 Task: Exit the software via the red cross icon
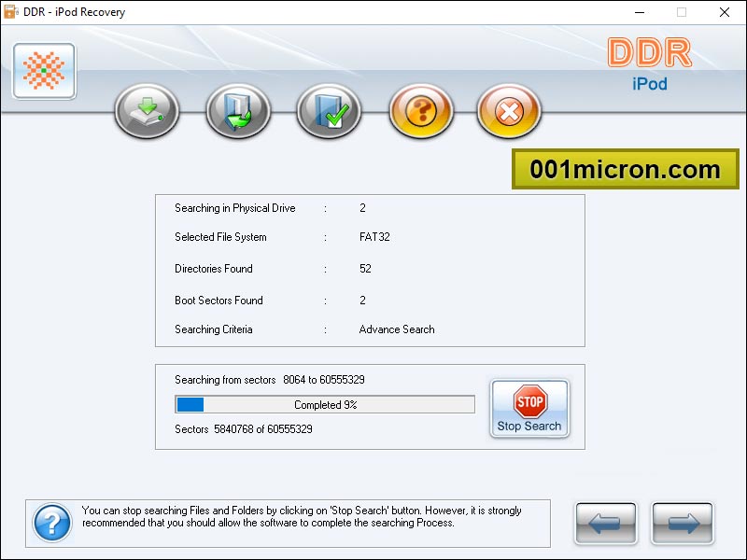pyautogui.click(x=509, y=110)
